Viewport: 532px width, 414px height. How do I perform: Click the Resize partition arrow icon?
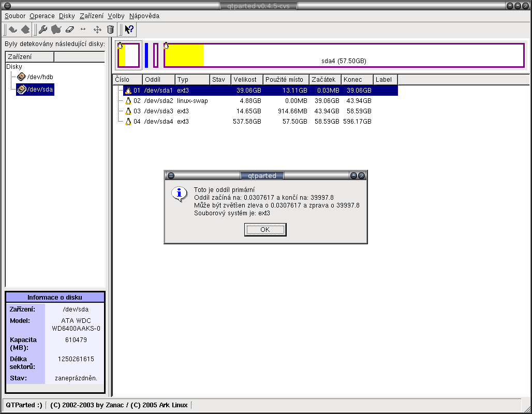click(83, 29)
